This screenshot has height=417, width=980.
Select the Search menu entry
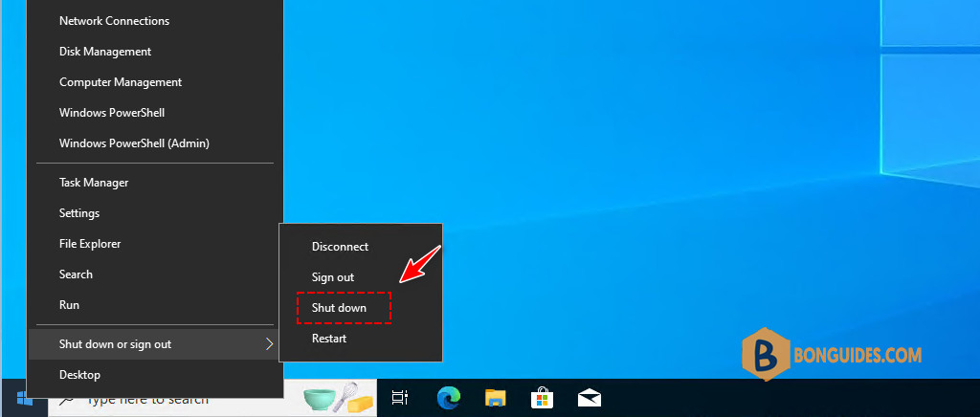click(x=155, y=274)
